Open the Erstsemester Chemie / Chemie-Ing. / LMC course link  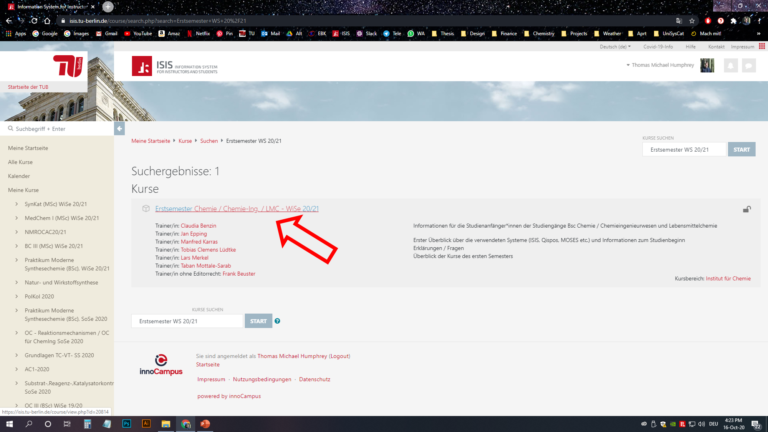237,209
